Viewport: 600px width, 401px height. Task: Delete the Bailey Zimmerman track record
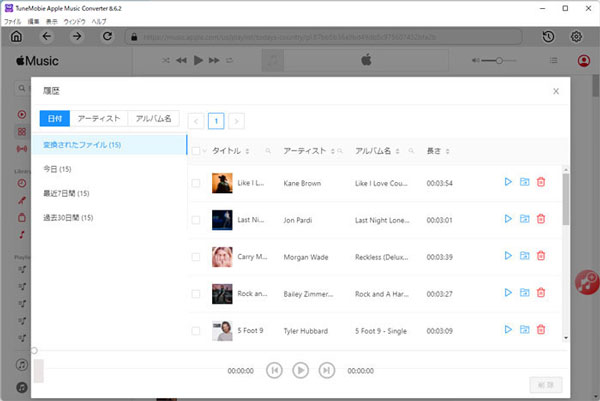click(x=541, y=293)
